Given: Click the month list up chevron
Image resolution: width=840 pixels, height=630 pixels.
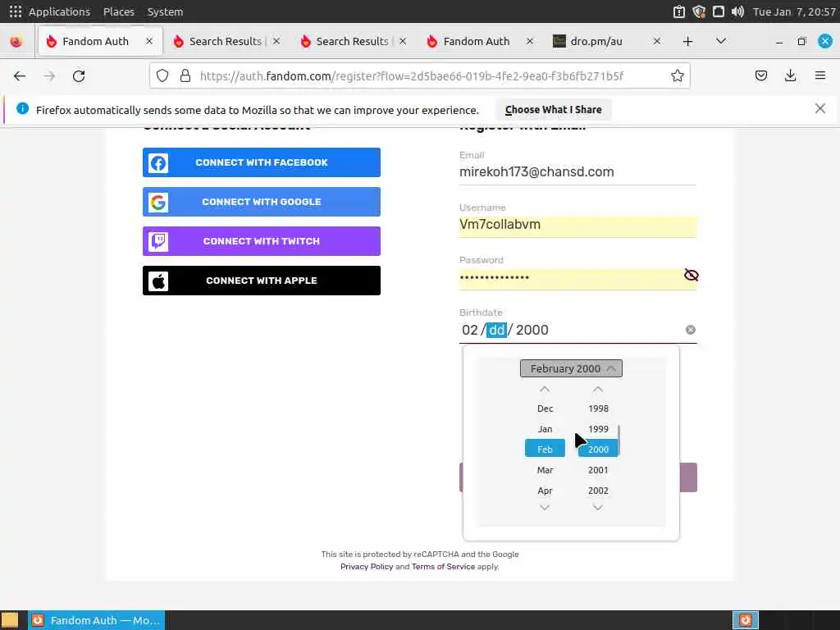Looking at the screenshot, I should pyautogui.click(x=545, y=389).
